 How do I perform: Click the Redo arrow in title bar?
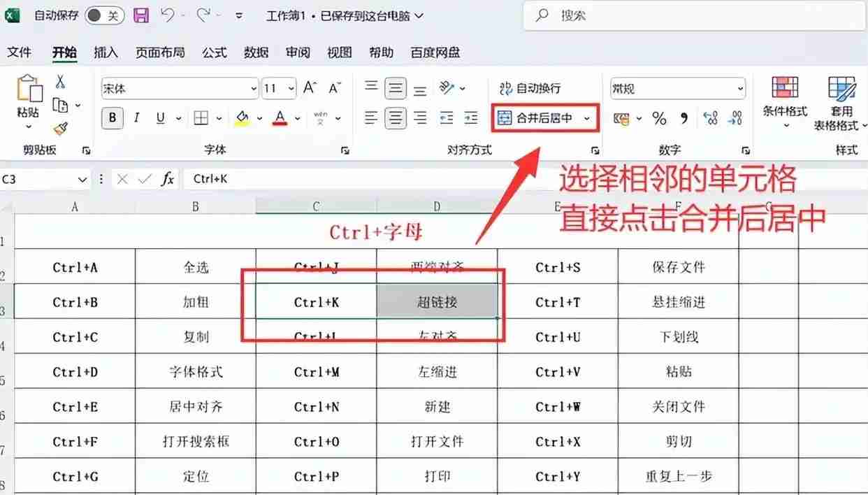click(204, 15)
